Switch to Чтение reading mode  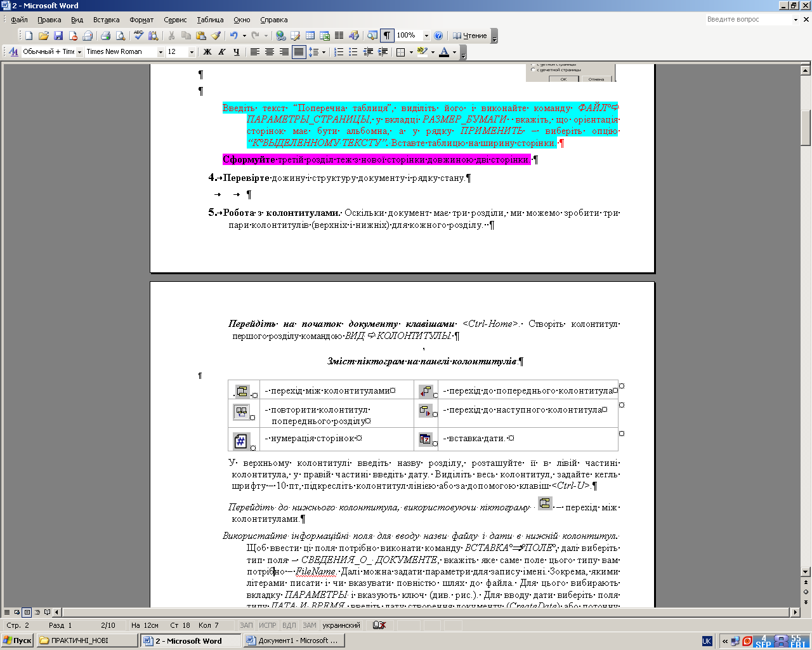[469, 36]
